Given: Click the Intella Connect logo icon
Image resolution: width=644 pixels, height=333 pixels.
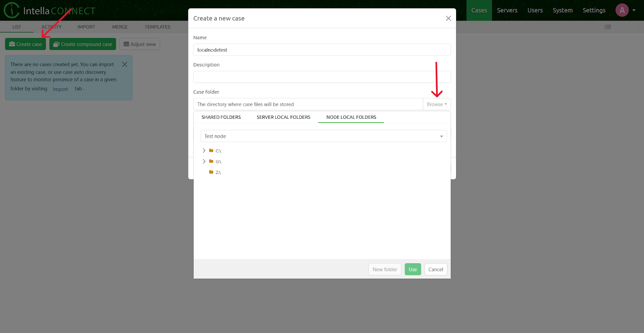Looking at the screenshot, I should click(x=12, y=10).
